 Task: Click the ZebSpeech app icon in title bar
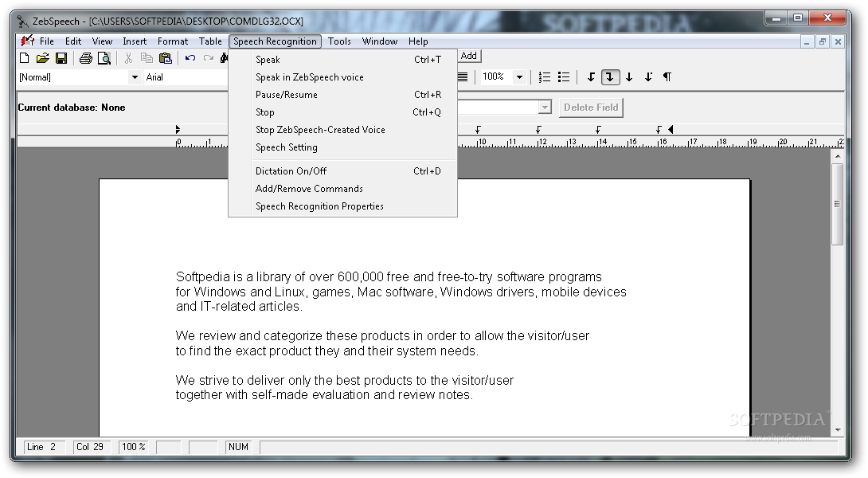coord(23,22)
